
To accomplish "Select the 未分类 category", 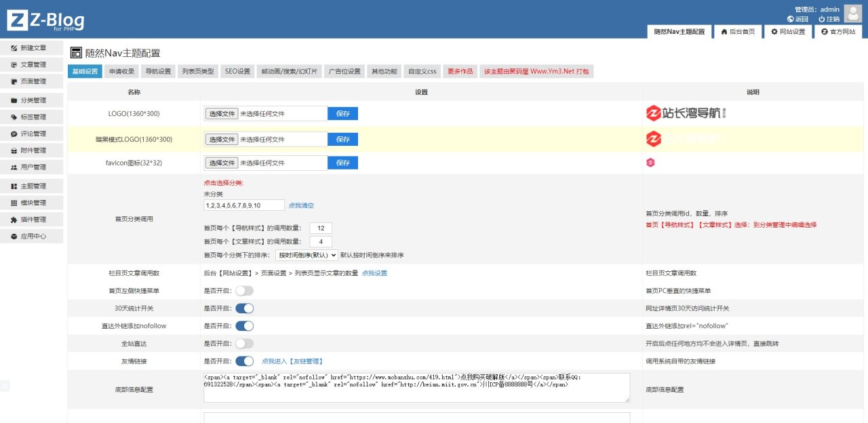I will click(x=214, y=194).
